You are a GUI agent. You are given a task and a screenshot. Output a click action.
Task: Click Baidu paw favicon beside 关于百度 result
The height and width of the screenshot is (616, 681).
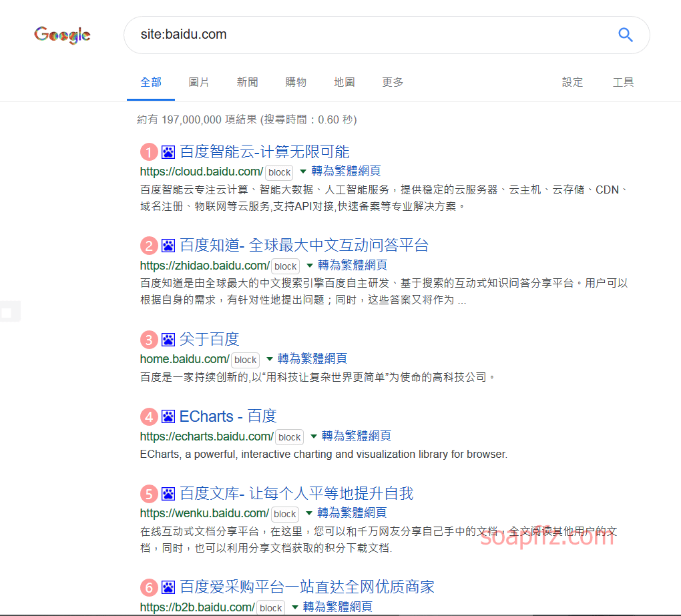tap(168, 340)
